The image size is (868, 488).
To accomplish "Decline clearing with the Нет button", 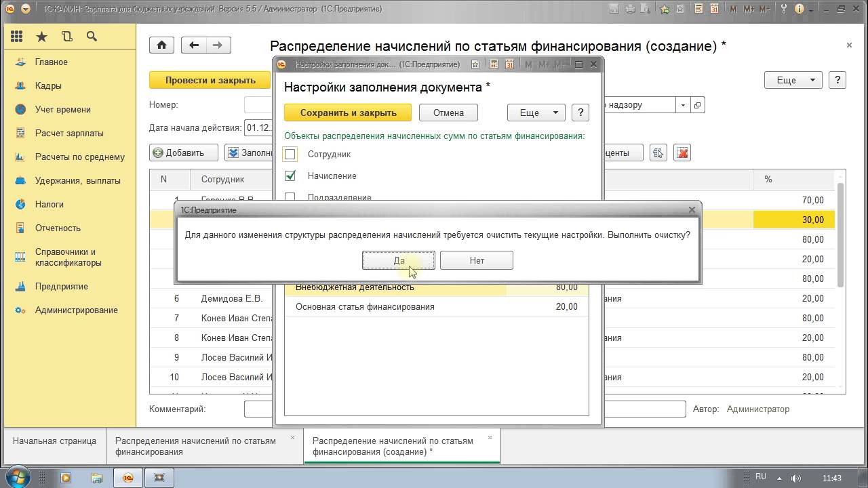I will (477, 260).
